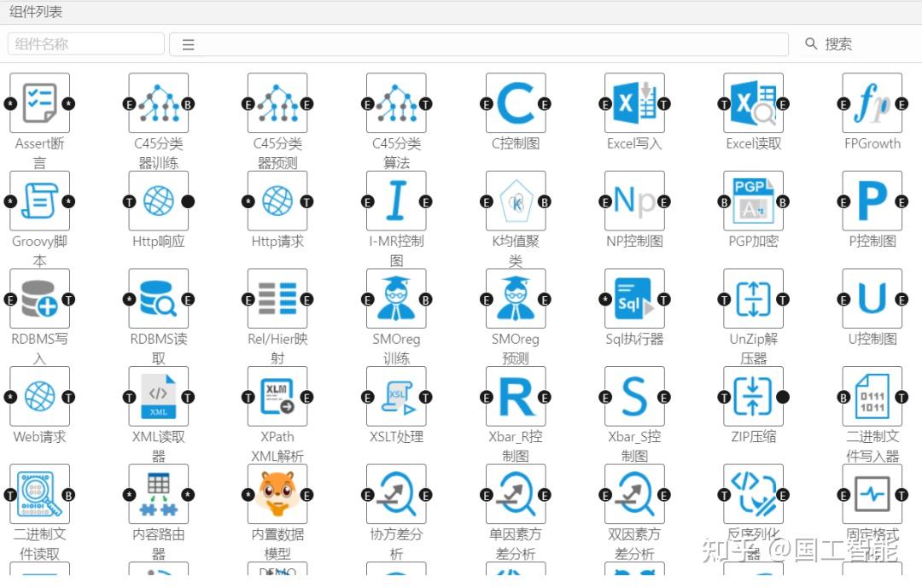Select the 内置数据模型 squirrel icon
Screen dimensions: 922x588
tap(277, 494)
